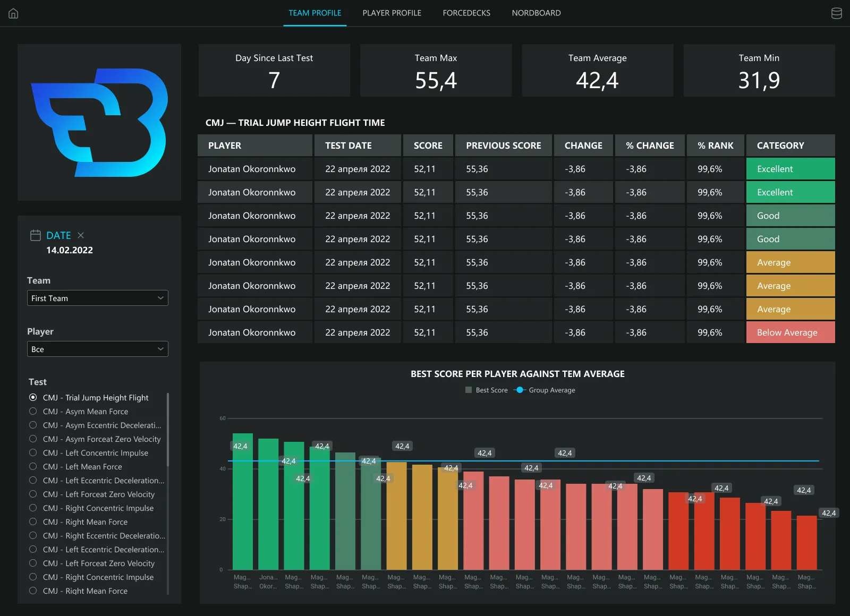Sort table by % RANK column header
The height and width of the screenshot is (616, 850).
[x=715, y=146]
